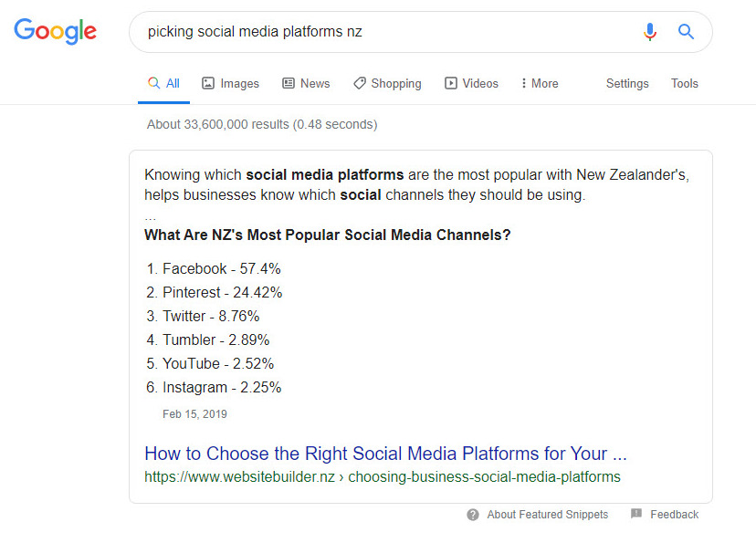Click into the search query input field

point(383,32)
